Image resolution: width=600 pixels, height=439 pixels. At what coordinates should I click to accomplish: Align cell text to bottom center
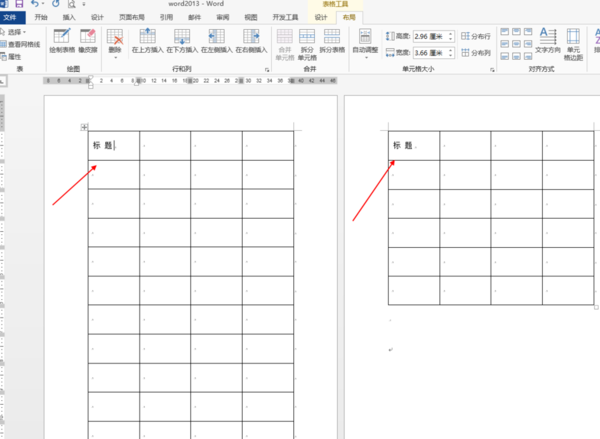point(517,57)
